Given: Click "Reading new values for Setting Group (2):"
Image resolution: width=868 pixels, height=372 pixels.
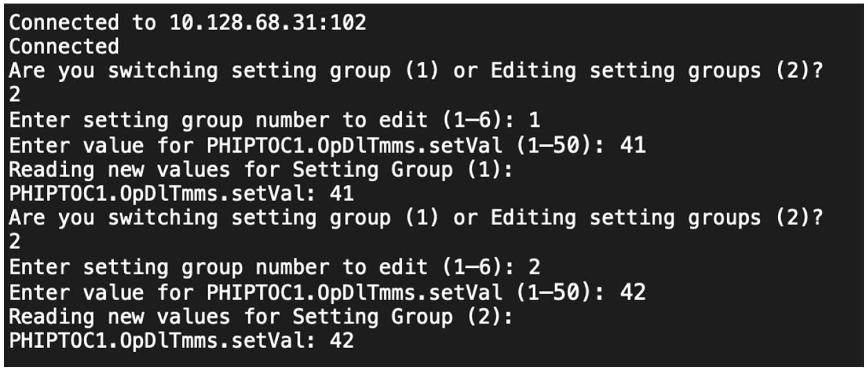Looking at the screenshot, I should 260,317.
